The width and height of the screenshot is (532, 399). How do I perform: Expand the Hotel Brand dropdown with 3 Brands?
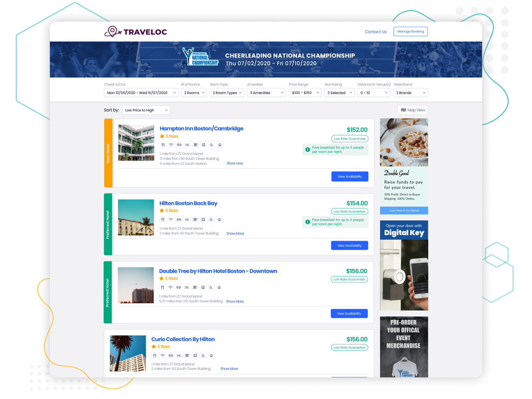[410, 92]
